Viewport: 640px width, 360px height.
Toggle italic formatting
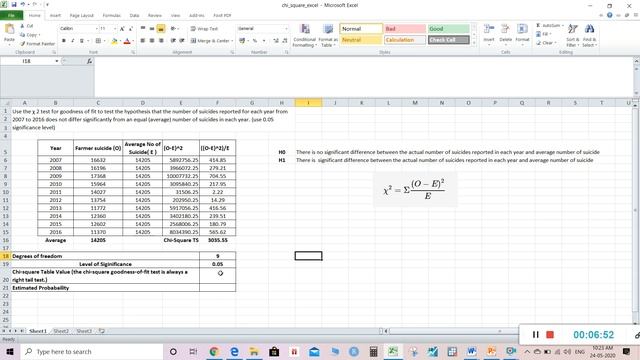click(x=73, y=40)
